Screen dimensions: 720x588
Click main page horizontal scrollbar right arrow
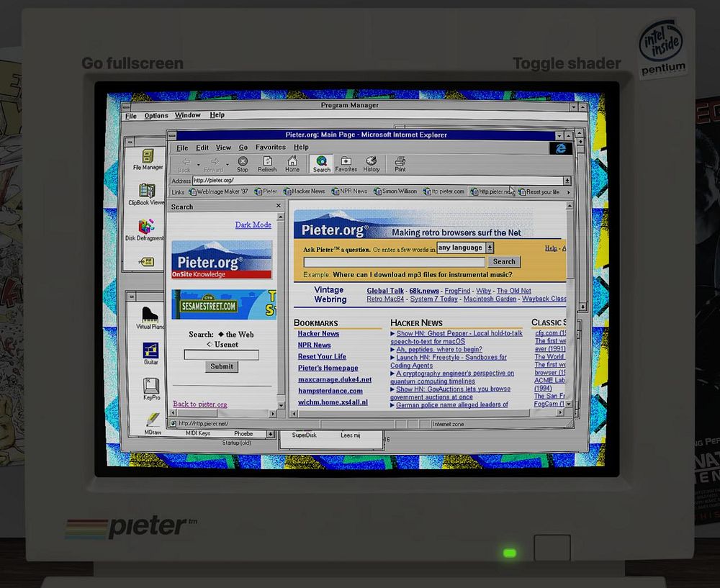(560, 412)
